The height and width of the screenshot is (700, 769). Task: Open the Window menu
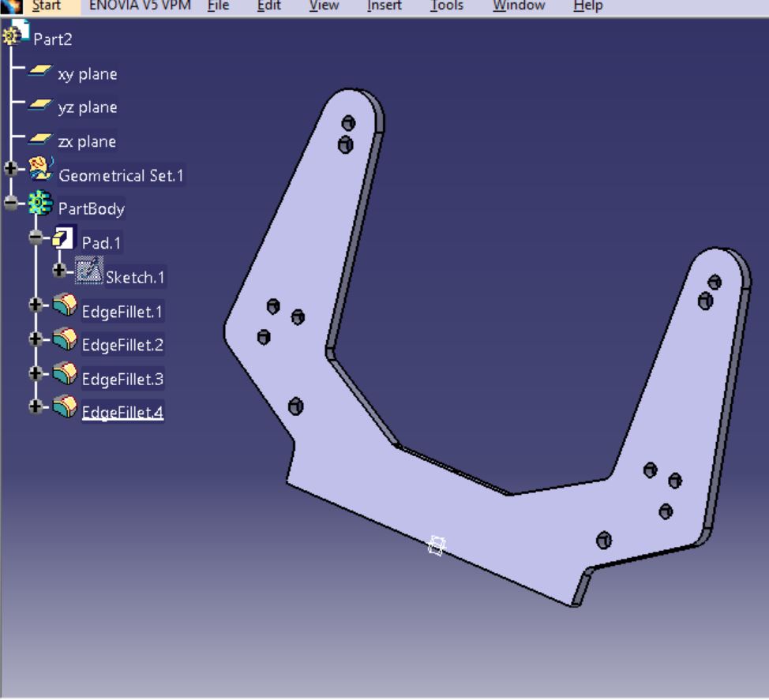(519, 6)
